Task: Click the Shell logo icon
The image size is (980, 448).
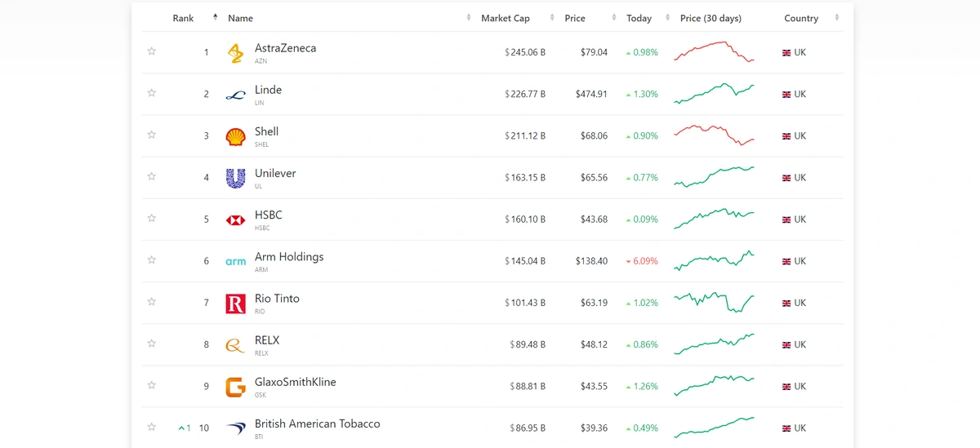Action: tap(235, 136)
